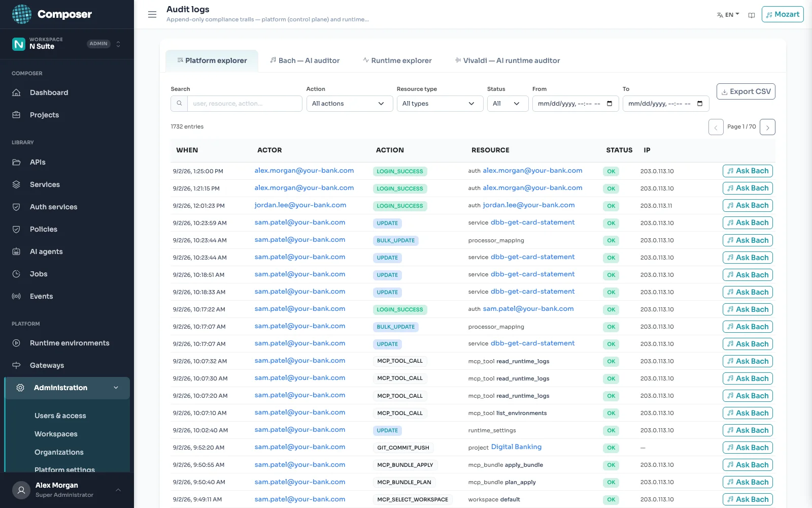Click the Services layers icon

click(x=16, y=184)
